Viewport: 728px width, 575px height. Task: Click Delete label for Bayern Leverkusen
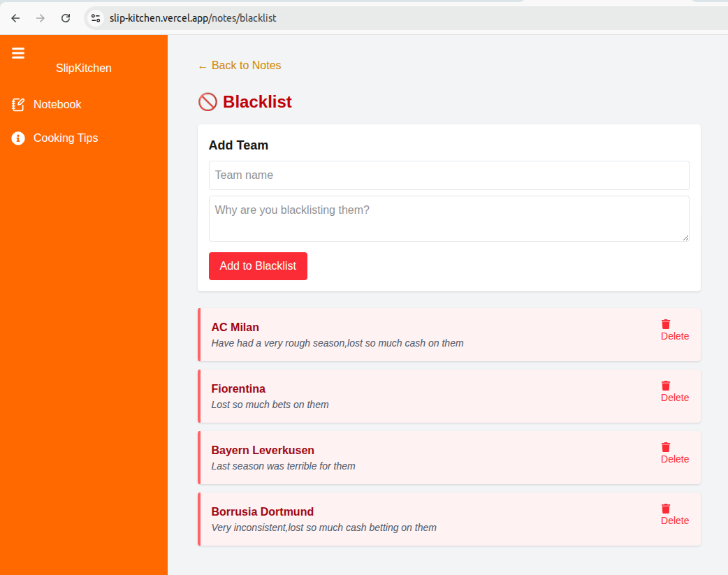675,459
